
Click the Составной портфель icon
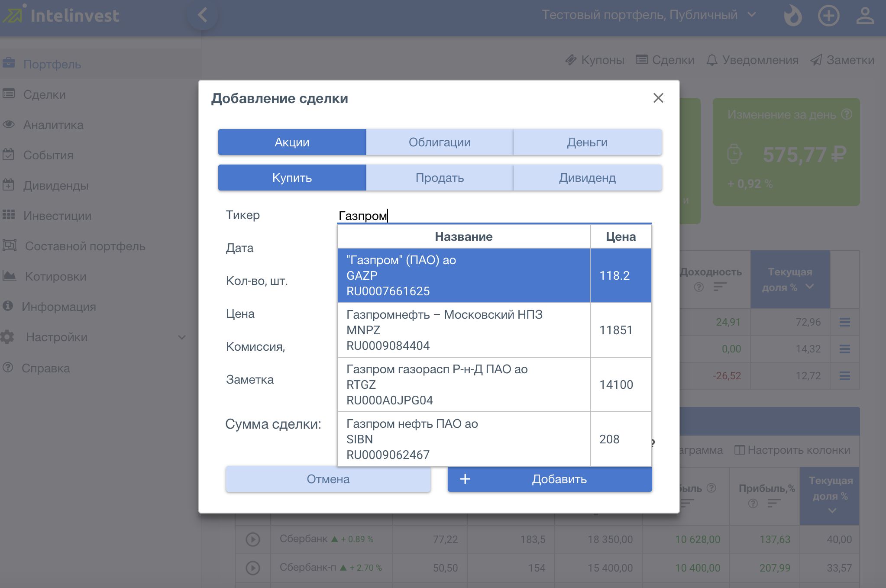click(10, 245)
